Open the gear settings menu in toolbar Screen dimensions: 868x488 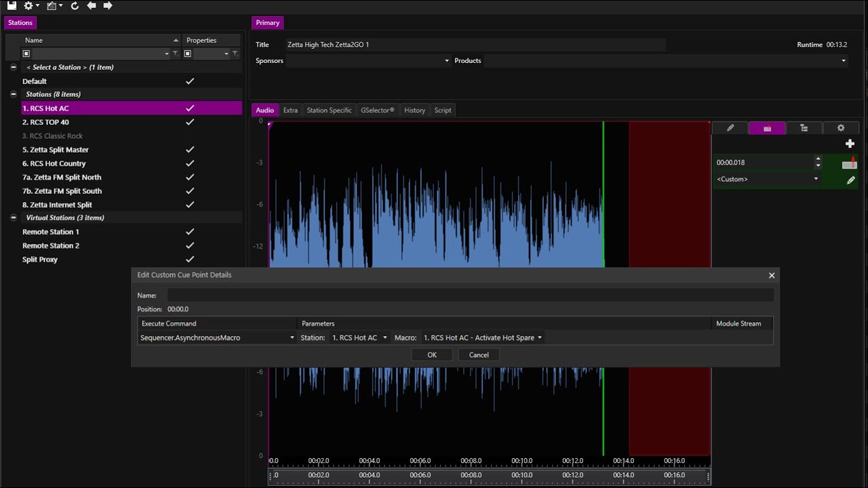pyautogui.click(x=31, y=5)
